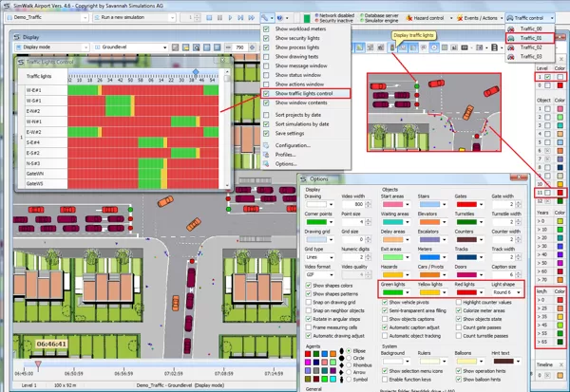Screen dimensions: 570x392
Task: Click the red agent color square
Action: click(308, 353)
